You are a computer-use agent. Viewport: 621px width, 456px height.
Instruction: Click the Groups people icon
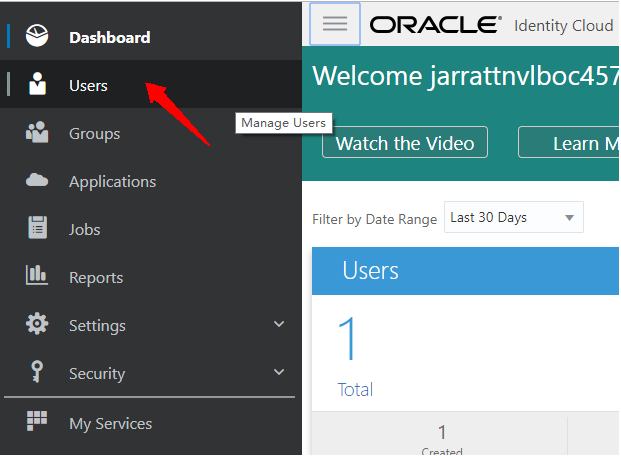[x=37, y=133]
